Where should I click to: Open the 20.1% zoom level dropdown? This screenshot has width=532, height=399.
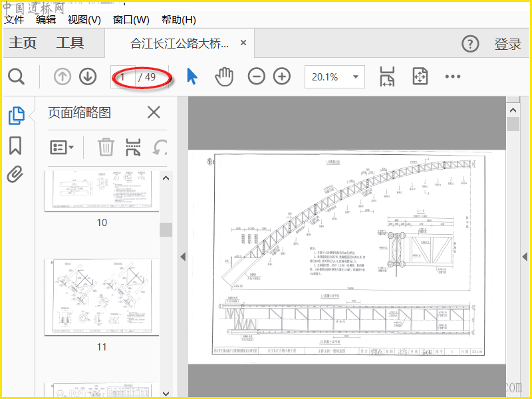[x=334, y=77]
